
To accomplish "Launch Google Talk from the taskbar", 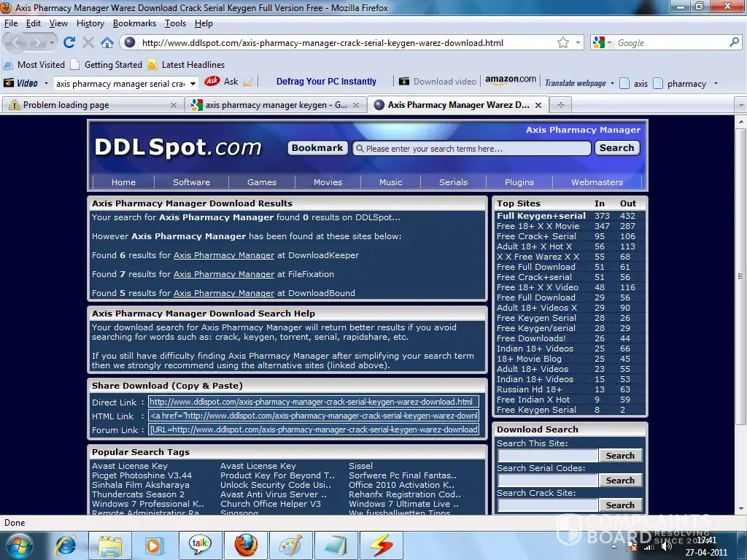I will pyautogui.click(x=201, y=545).
